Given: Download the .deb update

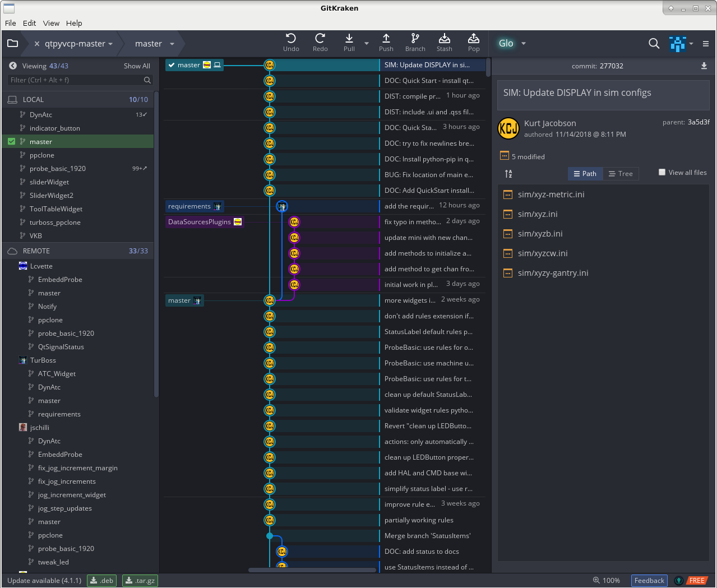Looking at the screenshot, I should pyautogui.click(x=101, y=580).
